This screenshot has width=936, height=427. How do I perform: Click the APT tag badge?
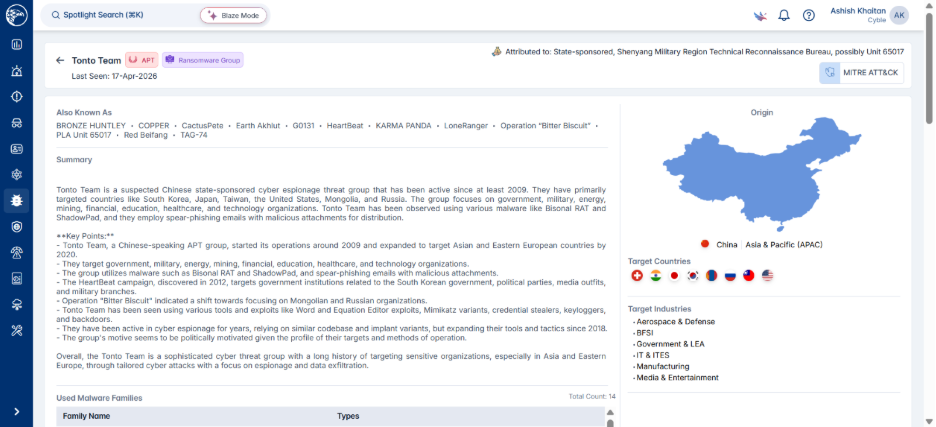(x=141, y=60)
